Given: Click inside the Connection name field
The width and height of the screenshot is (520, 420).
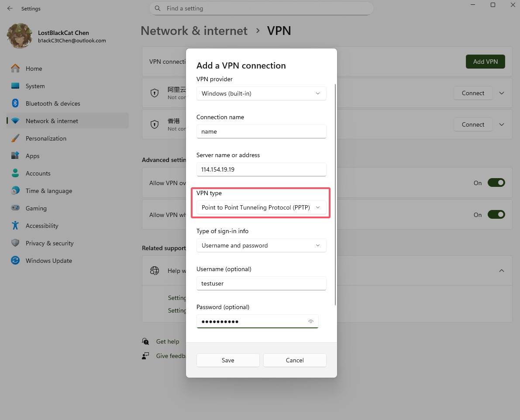Looking at the screenshot, I should pyautogui.click(x=261, y=131).
